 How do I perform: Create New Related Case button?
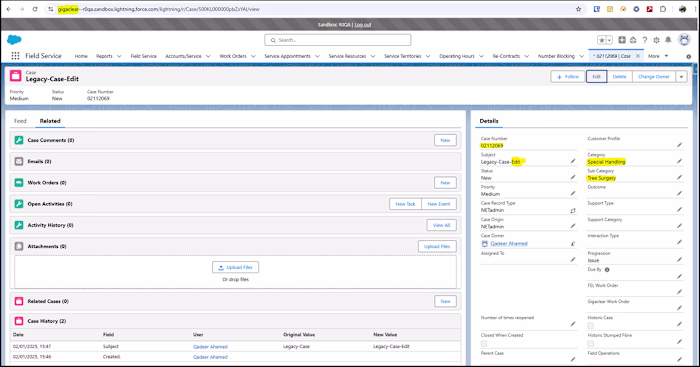pyautogui.click(x=445, y=301)
